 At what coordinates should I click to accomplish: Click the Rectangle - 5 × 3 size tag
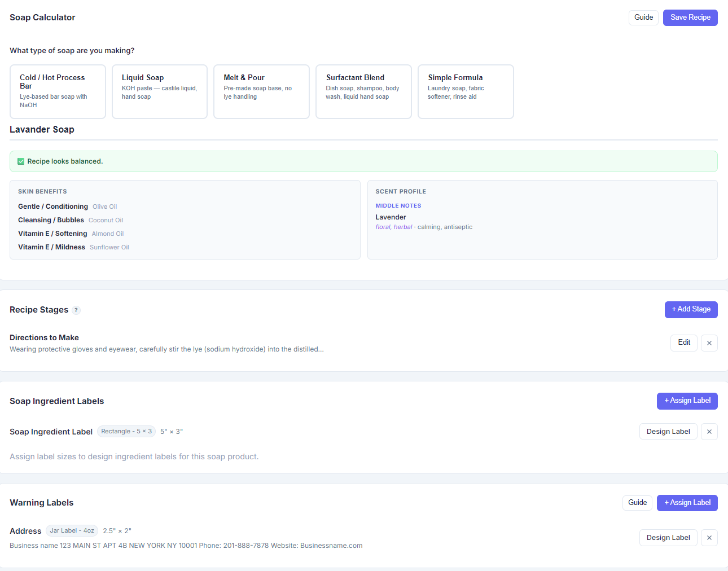tap(126, 432)
